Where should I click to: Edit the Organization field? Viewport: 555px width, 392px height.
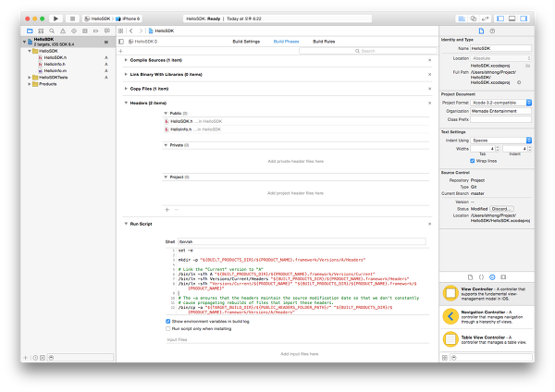(500, 111)
